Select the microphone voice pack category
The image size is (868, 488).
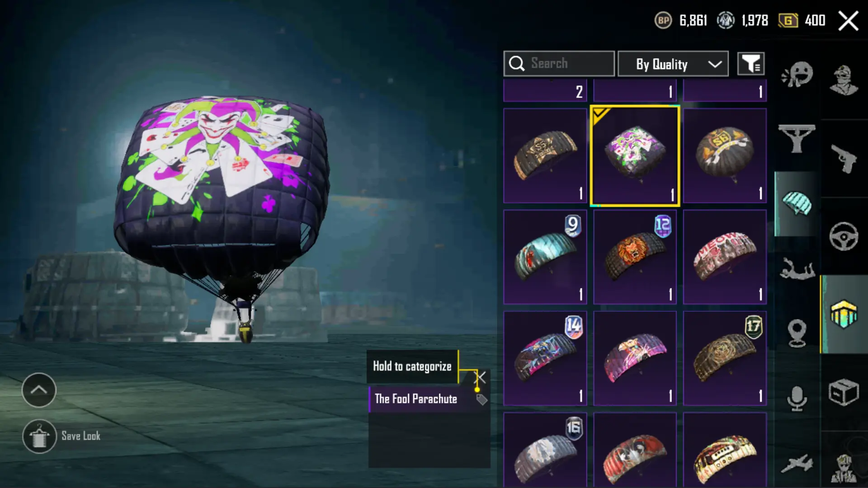(x=797, y=398)
